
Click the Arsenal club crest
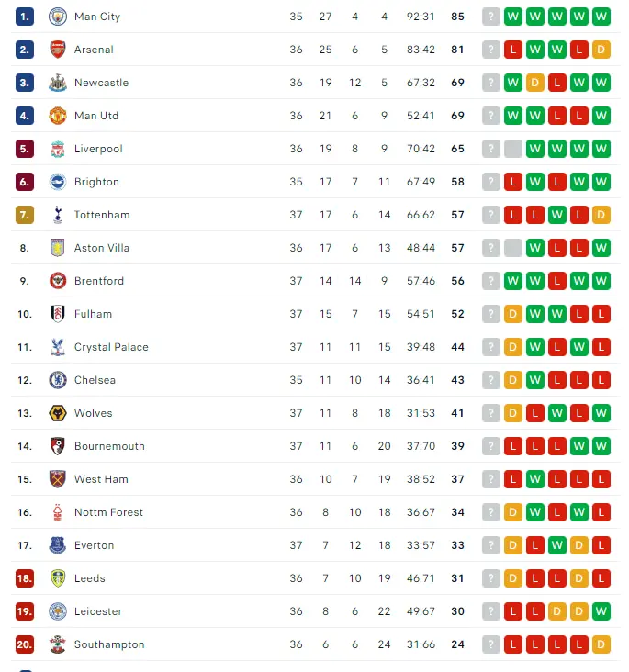pyautogui.click(x=58, y=50)
